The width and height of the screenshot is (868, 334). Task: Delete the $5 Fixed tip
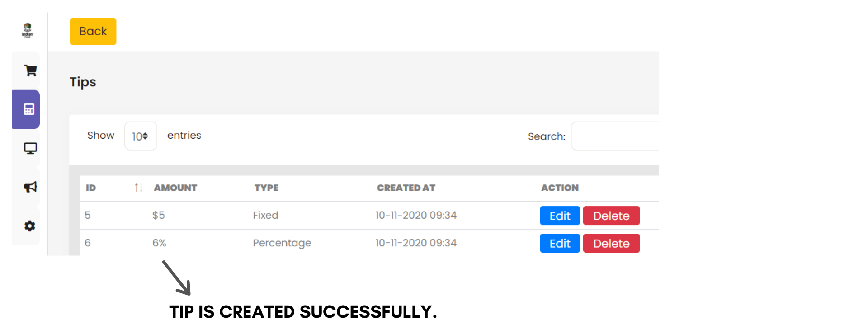click(x=611, y=216)
